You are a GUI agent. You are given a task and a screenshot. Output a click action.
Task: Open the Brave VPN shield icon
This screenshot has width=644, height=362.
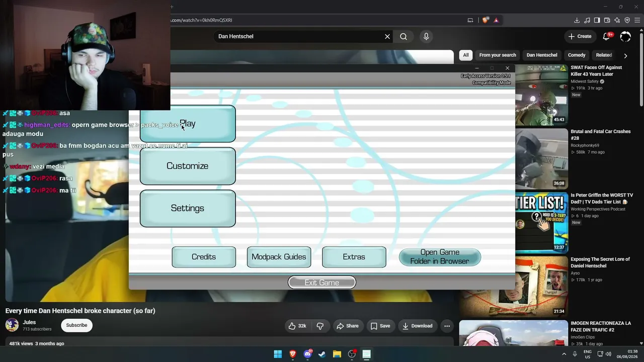pyautogui.click(x=627, y=20)
